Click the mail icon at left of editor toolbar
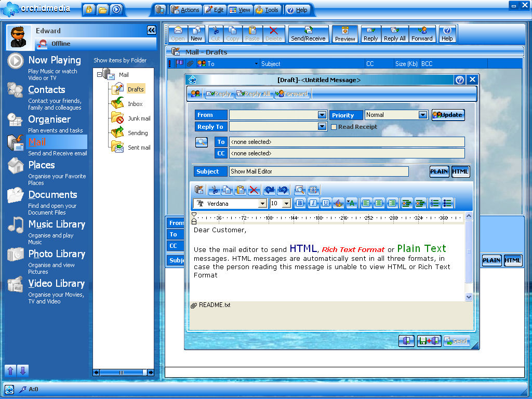 (x=199, y=190)
